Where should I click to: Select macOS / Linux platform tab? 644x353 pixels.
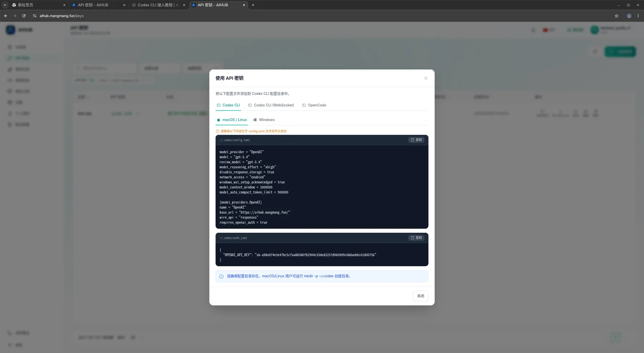(x=232, y=120)
